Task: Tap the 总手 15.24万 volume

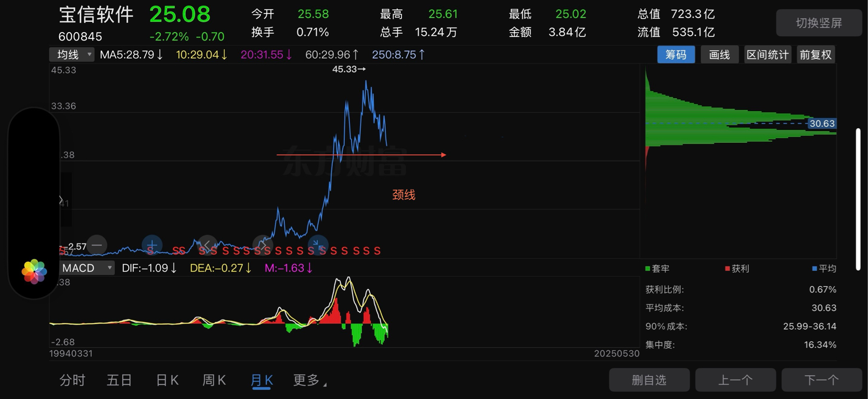Action: (x=419, y=32)
